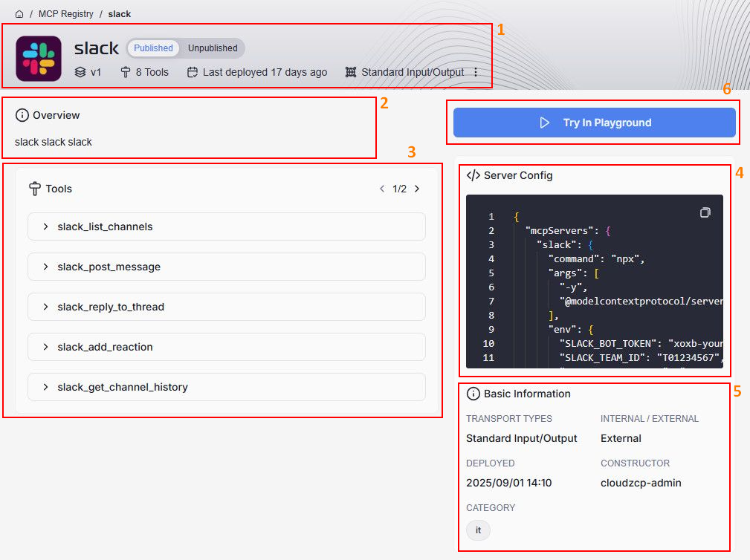
Task: Select the Published toggle option
Action: pos(153,48)
